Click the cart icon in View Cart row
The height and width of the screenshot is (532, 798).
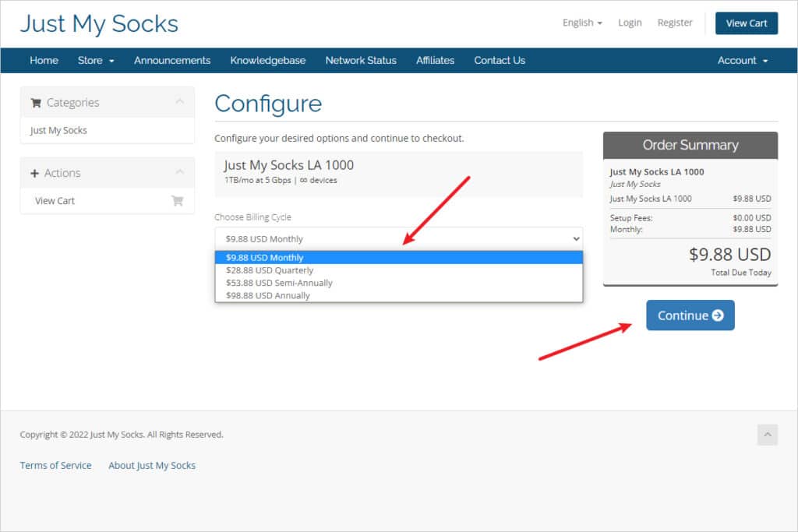coord(177,201)
